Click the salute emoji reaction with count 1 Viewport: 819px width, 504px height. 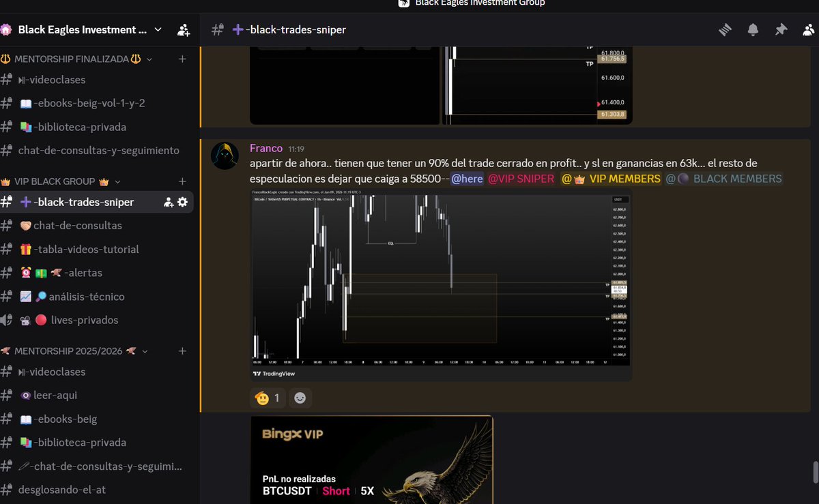tap(267, 398)
